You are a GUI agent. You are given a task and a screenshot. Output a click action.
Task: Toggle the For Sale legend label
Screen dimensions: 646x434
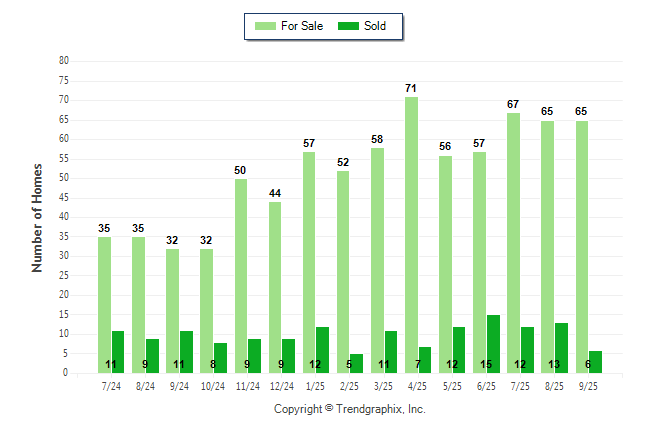302,26
